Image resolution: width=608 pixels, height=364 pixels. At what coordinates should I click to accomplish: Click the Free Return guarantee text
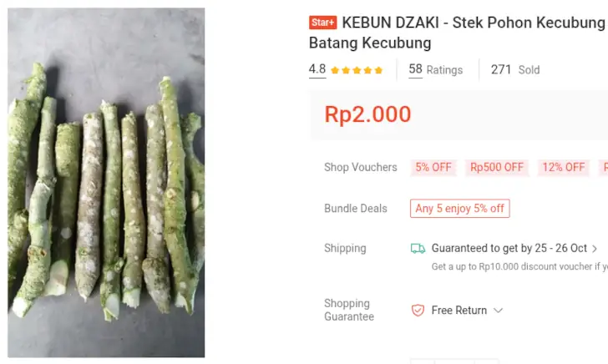(459, 311)
